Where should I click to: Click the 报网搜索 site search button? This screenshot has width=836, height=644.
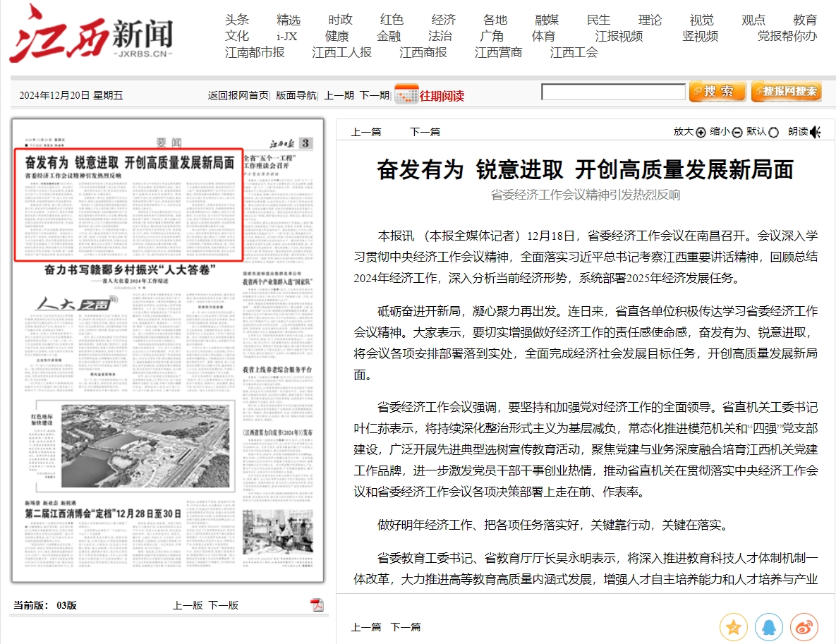[x=786, y=92]
